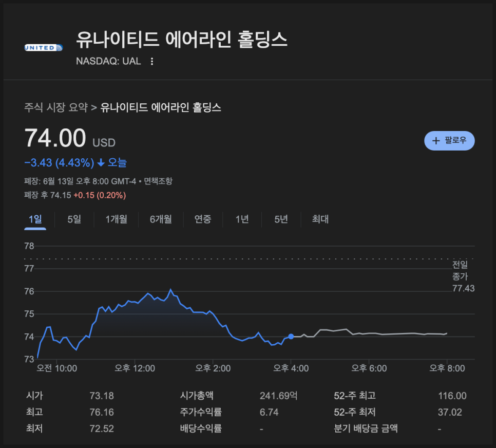Click the down arrow next to 오늘
This screenshot has height=448, width=496.
[101, 163]
